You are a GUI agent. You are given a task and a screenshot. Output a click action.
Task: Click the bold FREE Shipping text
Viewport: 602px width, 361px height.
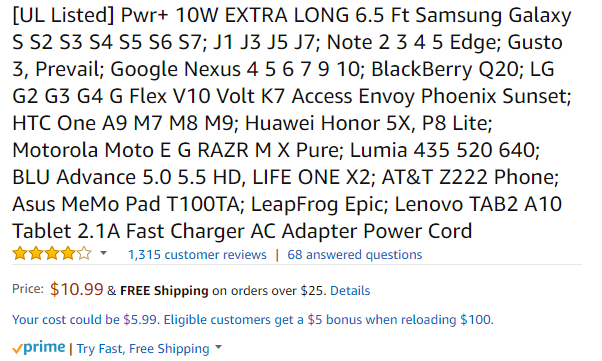[164, 291]
